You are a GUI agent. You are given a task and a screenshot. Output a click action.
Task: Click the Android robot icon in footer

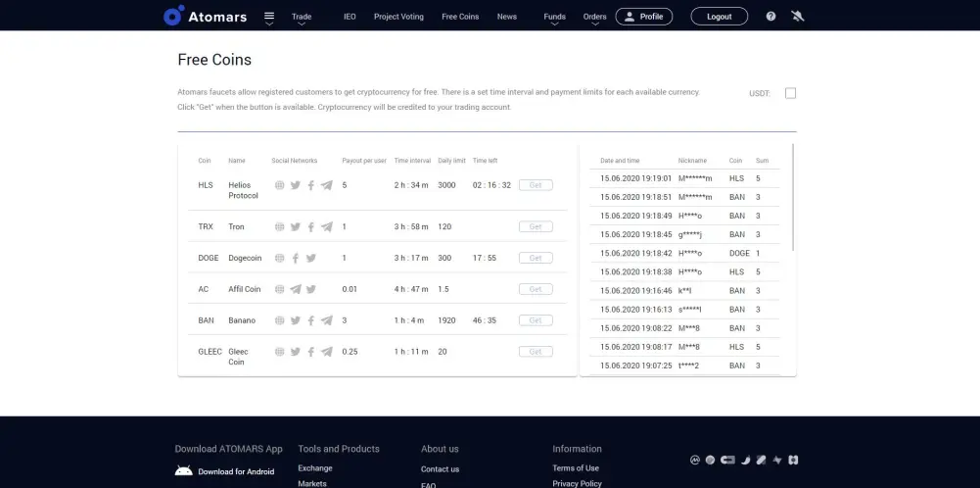point(184,471)
